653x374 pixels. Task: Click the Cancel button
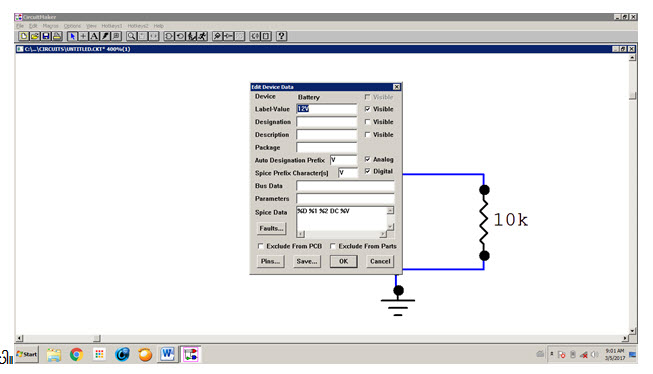point(380,261)
